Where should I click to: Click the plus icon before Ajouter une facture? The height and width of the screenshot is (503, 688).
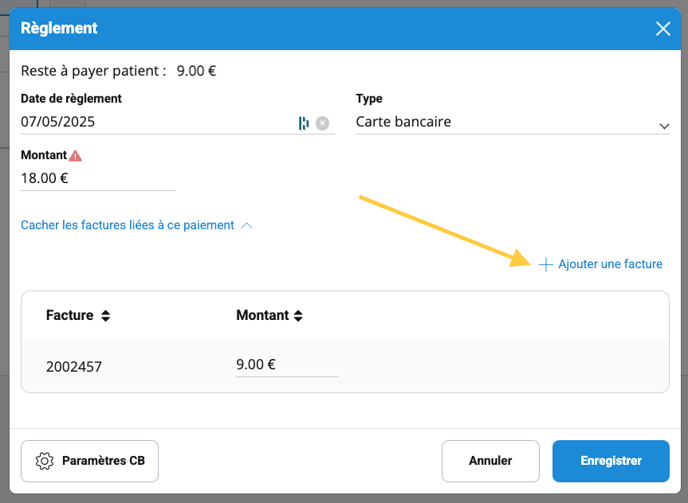545,265
